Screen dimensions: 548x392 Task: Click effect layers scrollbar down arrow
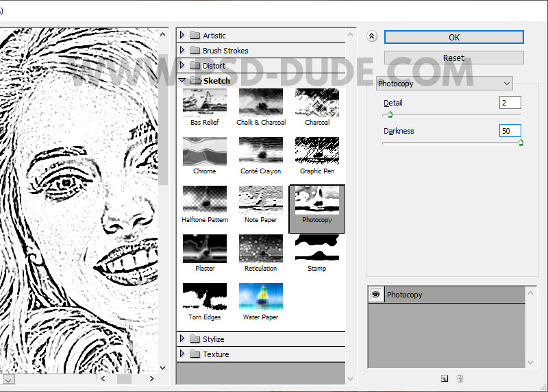point(530,363)
